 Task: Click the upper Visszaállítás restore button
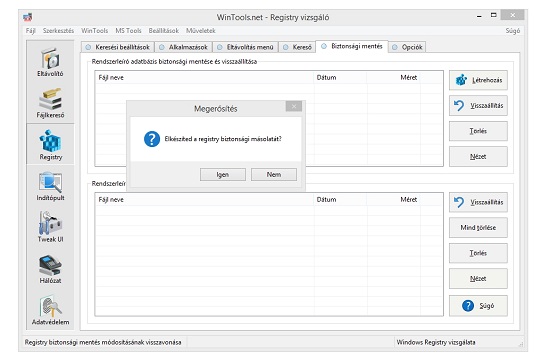pos(478,106)
